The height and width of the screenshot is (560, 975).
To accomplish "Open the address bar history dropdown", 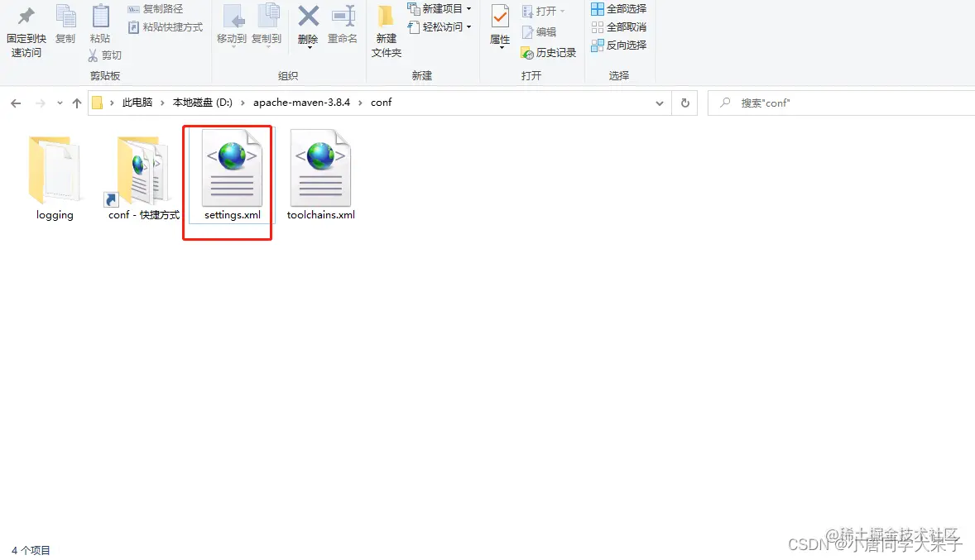I will [659, 103].
